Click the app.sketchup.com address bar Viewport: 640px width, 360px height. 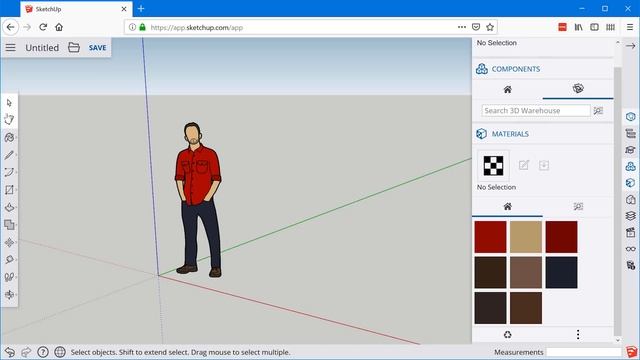[x=302, y=27]
